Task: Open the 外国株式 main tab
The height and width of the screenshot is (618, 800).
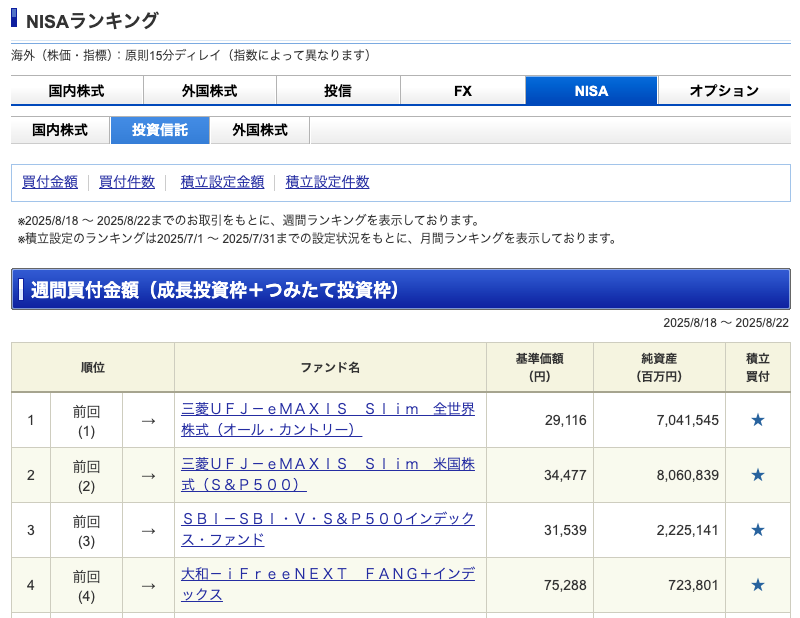Action: (210, 91)
